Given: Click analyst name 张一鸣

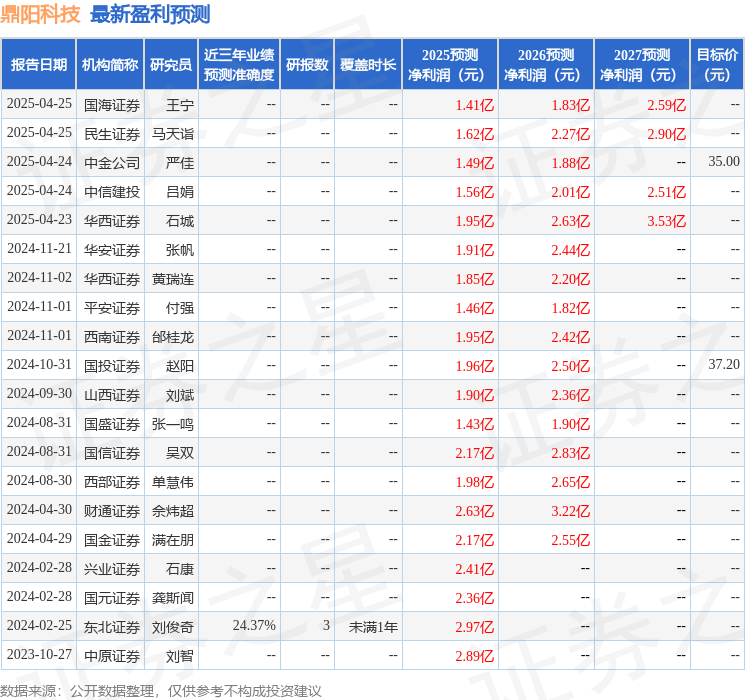Looking at the screenshot, I should (172, 424).
